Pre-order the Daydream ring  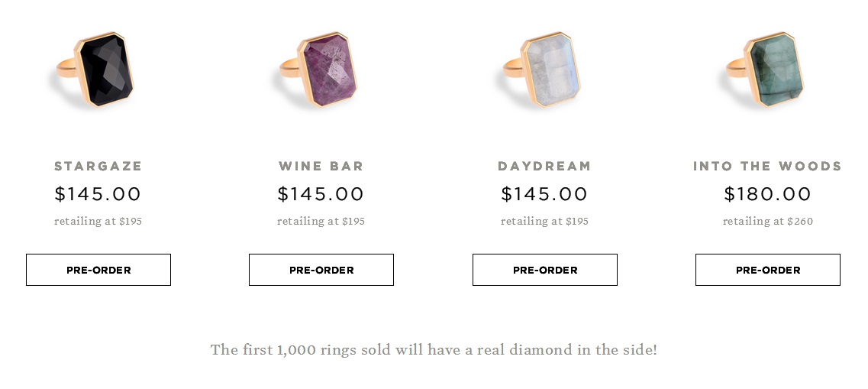[545, 270]
